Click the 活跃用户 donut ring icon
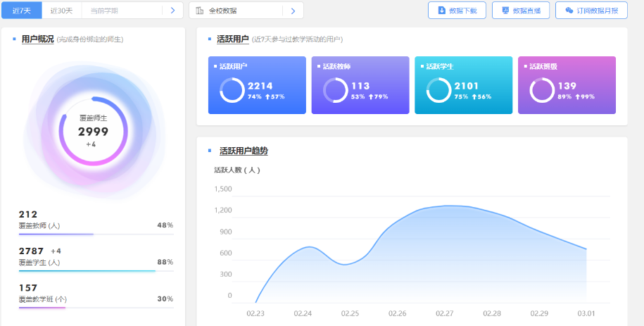Screen dimensions: 644x326 click(232, 90)
